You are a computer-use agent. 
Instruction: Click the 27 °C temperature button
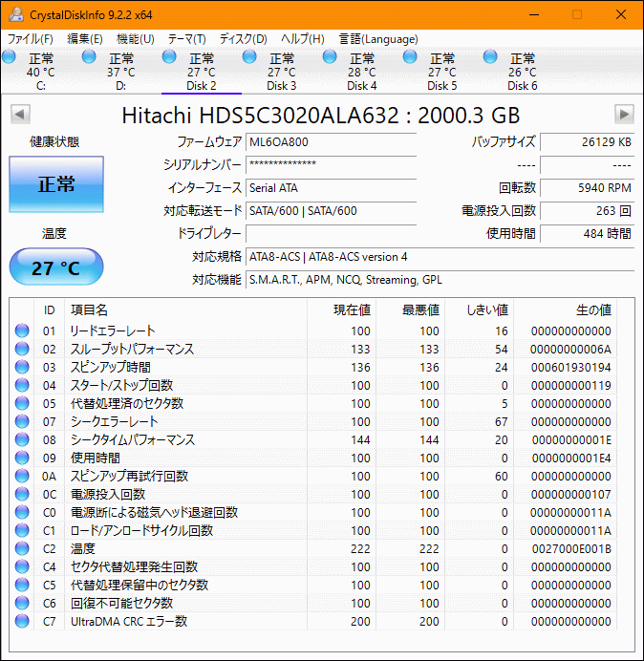tap(55, 267)
